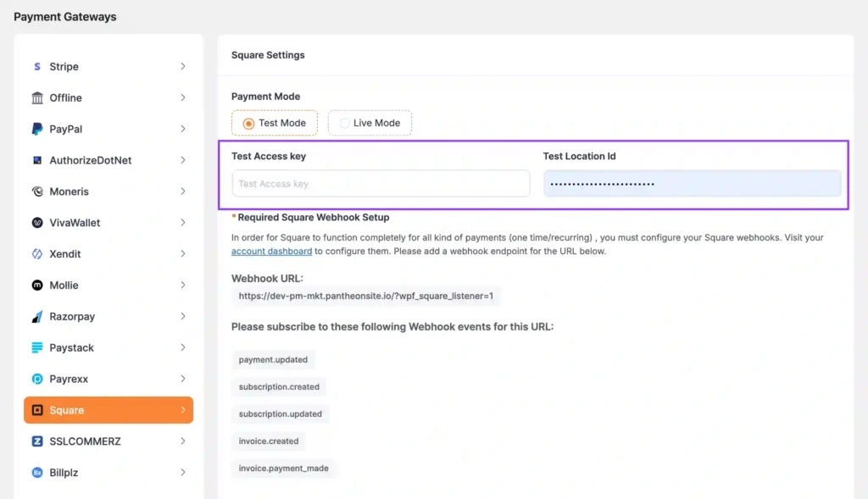
Task: Click Required Square Webhook Setup heading
Action: tap(314, 218)
